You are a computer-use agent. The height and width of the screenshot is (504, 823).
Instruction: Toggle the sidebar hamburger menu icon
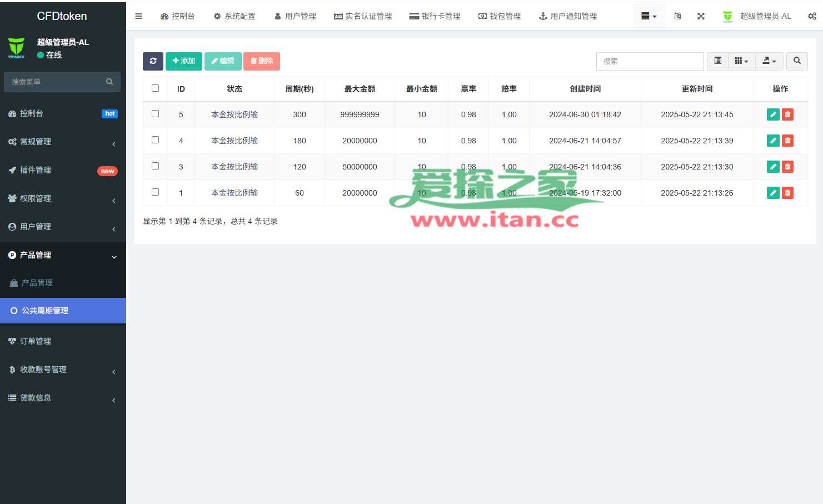(x=139, y=16)
